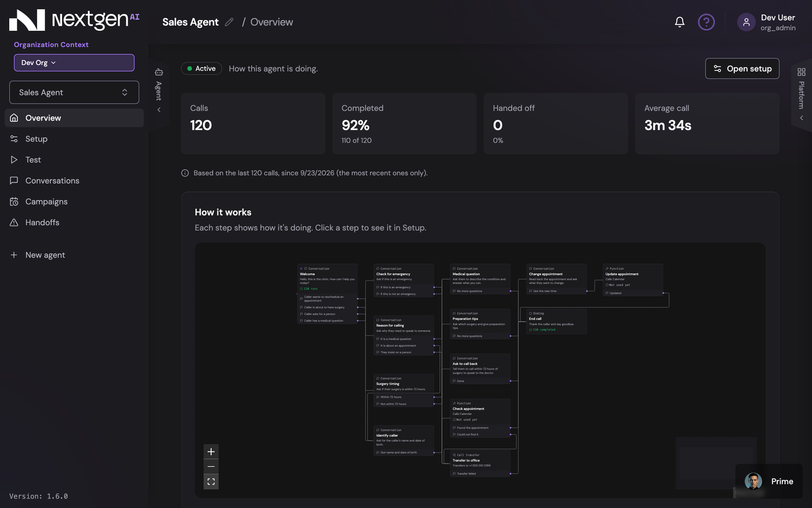The width and height of the screenshot is (812, 508).
Task: Fit the flow diagram to view
Action: (x=211, y=482)
